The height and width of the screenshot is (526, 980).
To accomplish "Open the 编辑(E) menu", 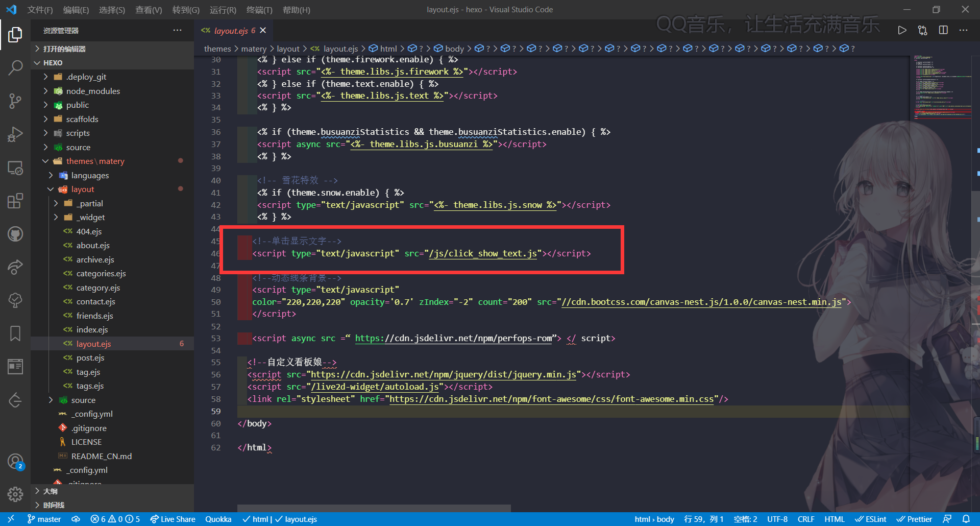I will (76, 10).
